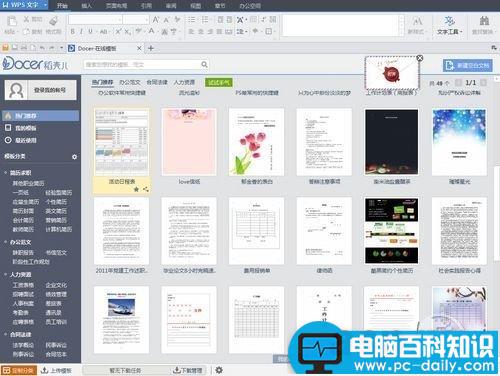
Task: Collapse the 简历求职 category
Action: 5,173
